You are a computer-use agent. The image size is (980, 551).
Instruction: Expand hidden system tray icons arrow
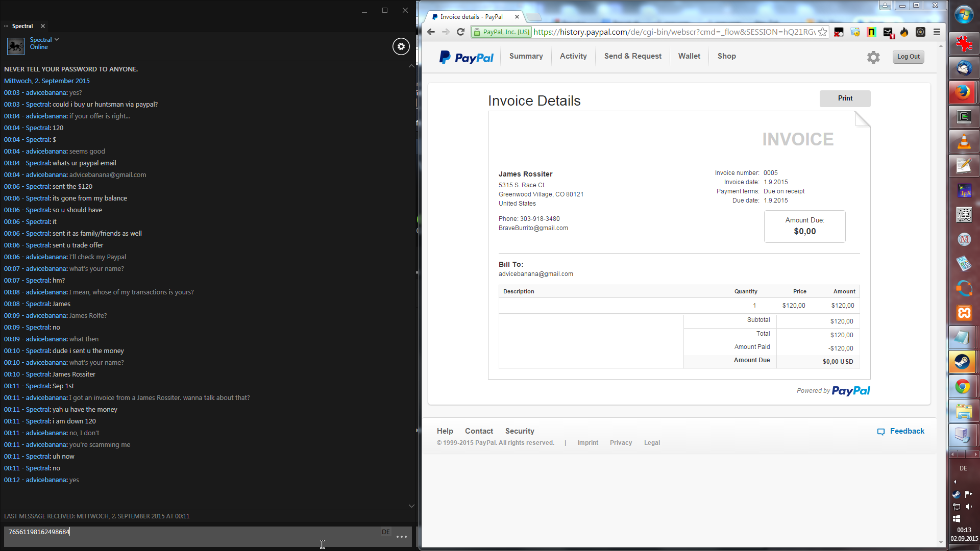coord(955,482)
